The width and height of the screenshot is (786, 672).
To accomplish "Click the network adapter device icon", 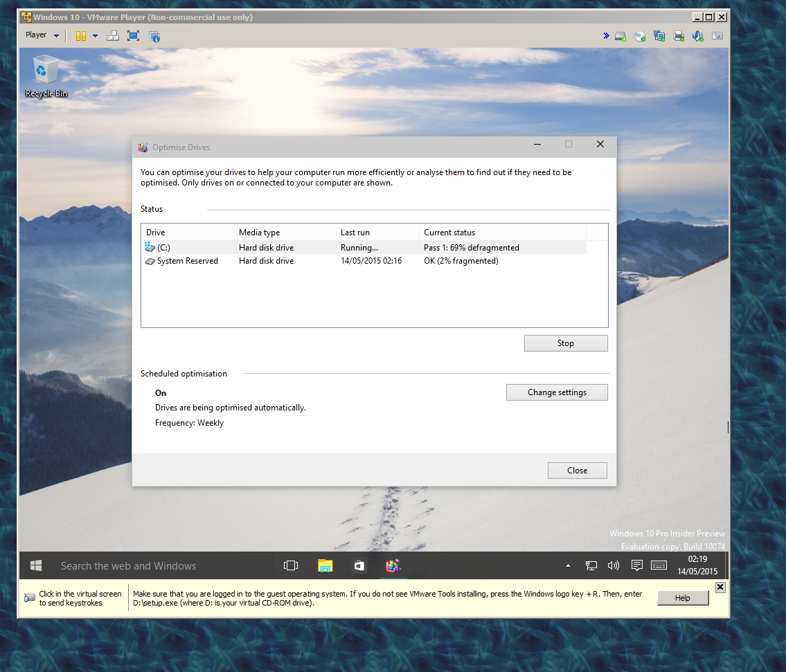I will 659,36.
